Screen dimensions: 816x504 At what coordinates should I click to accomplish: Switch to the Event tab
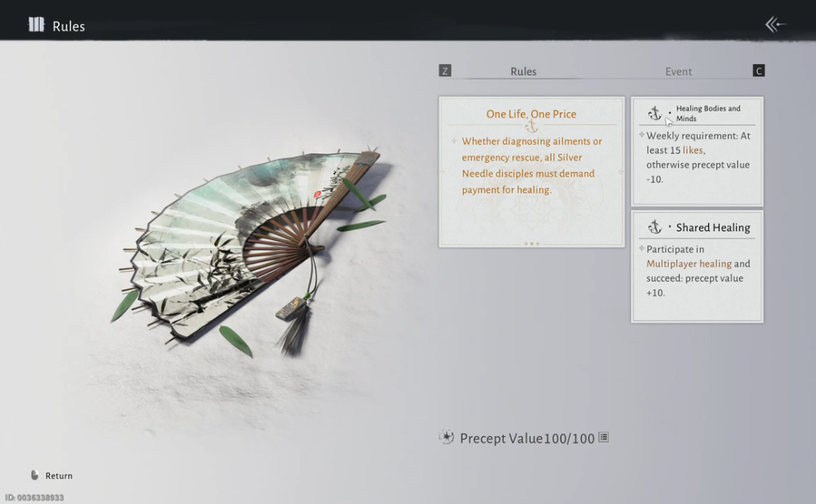pos(678,72)
